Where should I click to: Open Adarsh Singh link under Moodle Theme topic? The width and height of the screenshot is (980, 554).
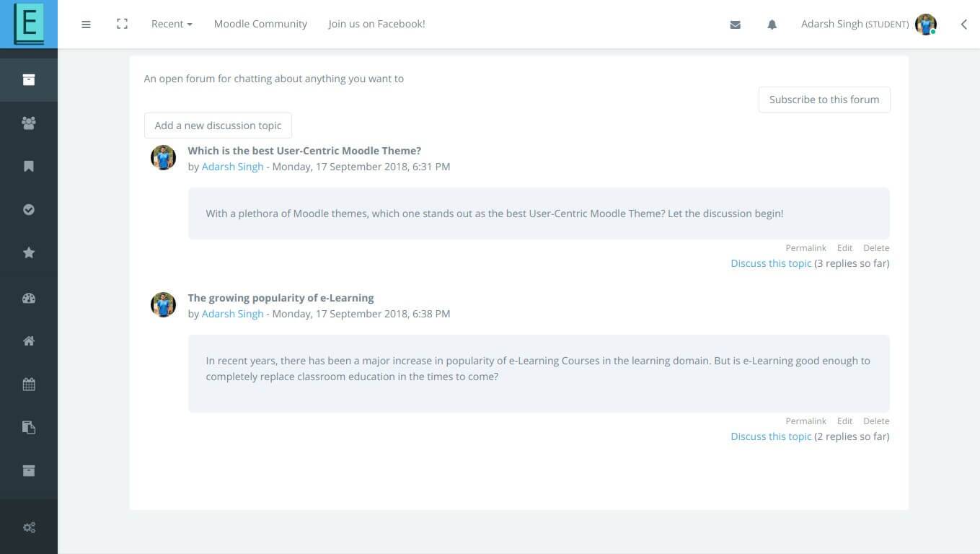click(x=232, y=167)
